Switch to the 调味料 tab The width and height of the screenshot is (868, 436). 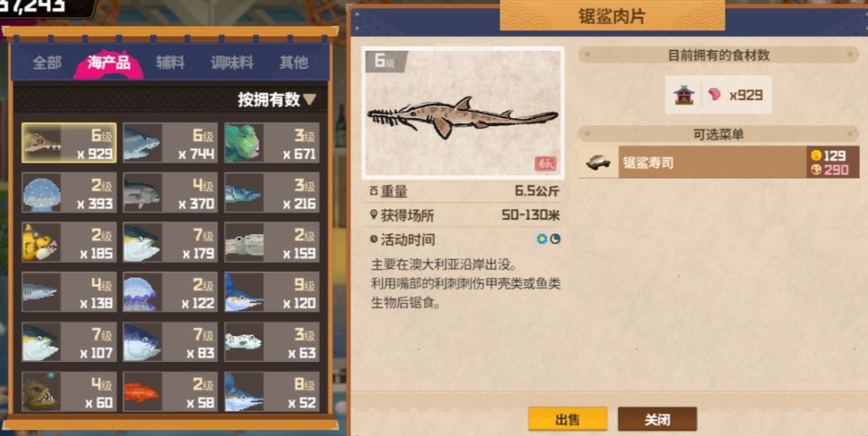(x=232, y=63)
